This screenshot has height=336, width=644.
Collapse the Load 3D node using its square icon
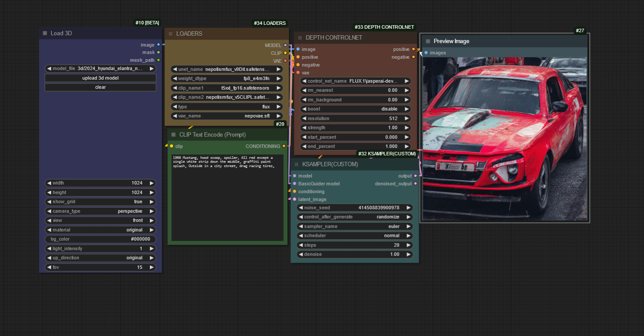tap(45, 33)
